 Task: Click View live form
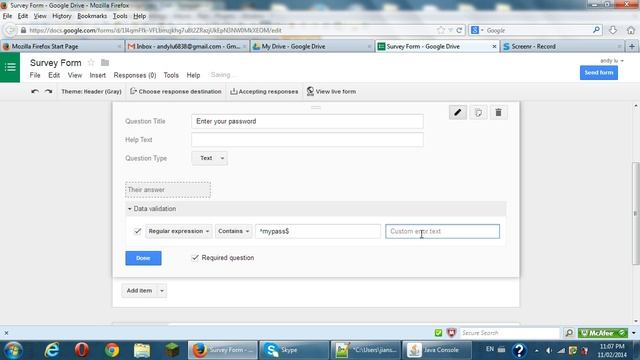tap(331, 91)
